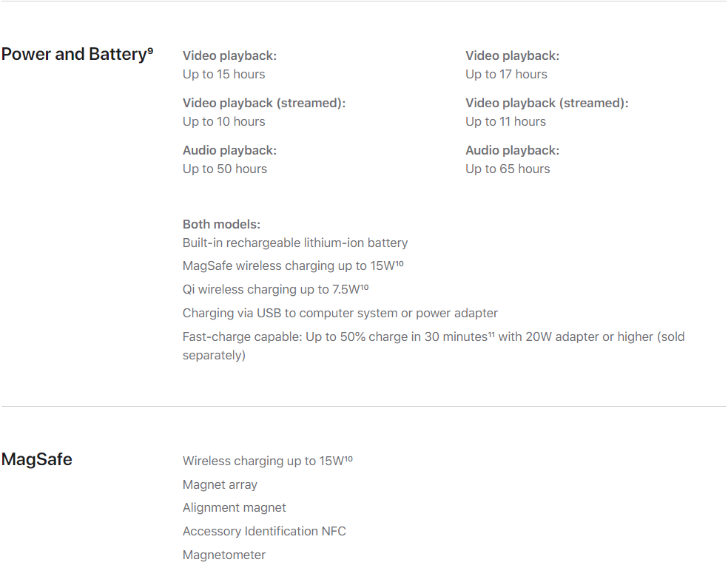The height and width of the screenshot is (582, 728).
Task: Select the 'Up to 17 hours' video playback text
Action: (x=506, y=74)
